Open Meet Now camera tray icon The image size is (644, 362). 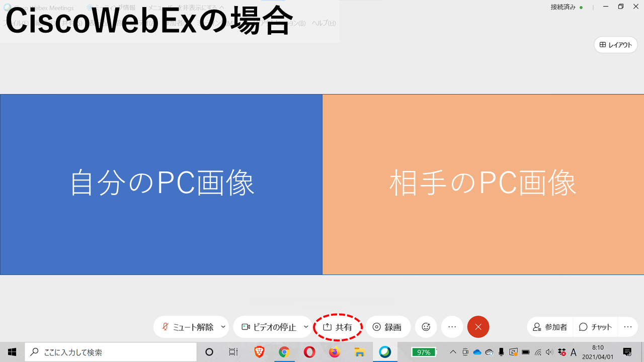(465, 352)
